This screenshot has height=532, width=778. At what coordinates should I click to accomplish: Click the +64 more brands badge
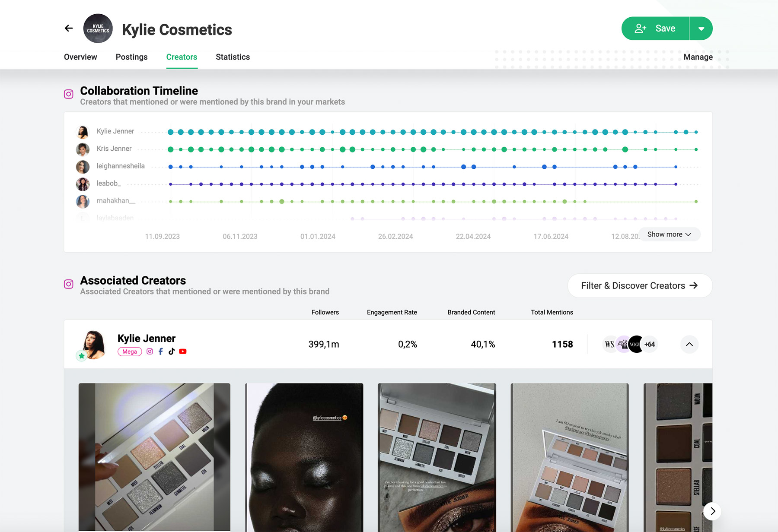649,344
